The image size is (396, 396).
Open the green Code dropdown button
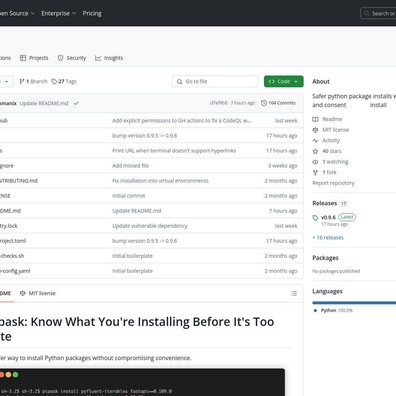[284, 81]
